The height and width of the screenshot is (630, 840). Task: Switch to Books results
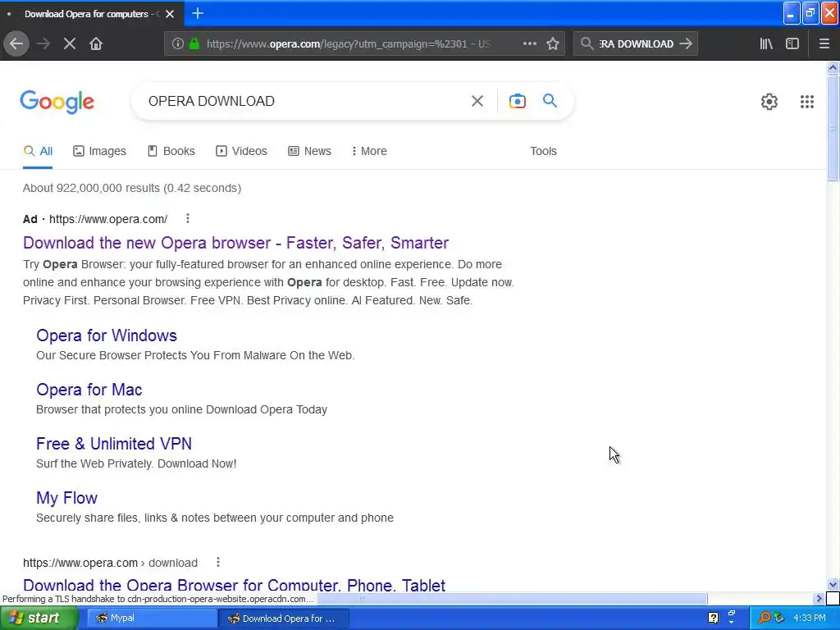point(171,151)
